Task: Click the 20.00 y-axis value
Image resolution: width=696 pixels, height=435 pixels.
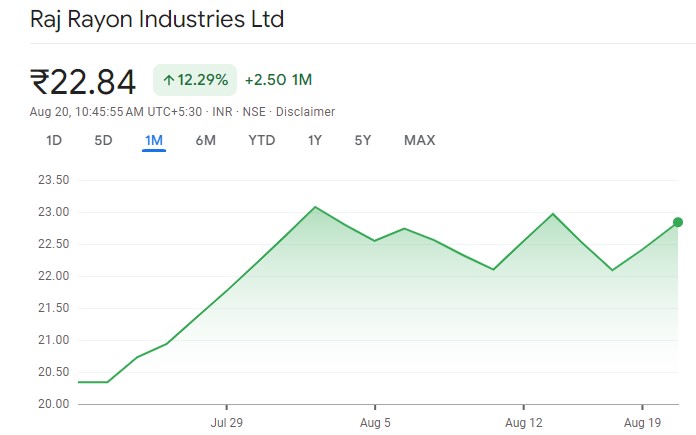Action: [x=54, y=403]
